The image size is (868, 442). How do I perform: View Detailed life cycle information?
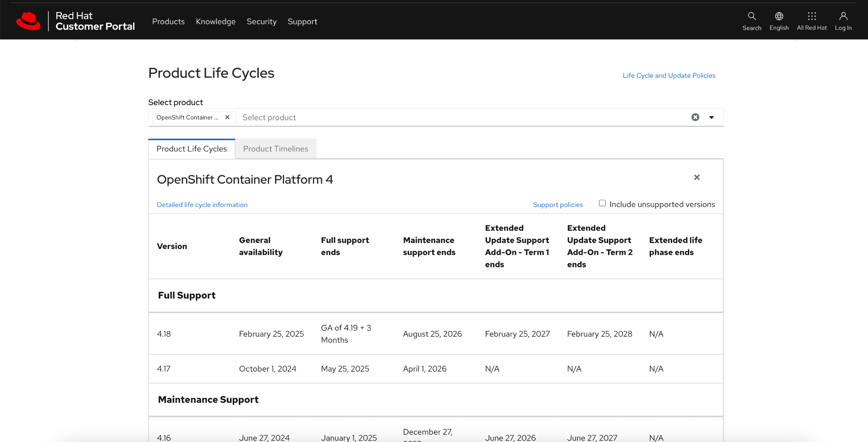[202, 204]
